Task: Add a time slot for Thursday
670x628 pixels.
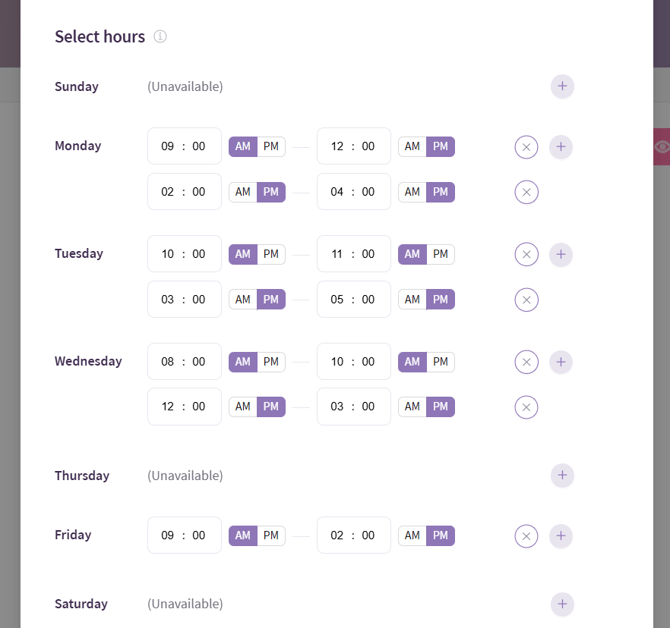Action: tap(562, 476)
